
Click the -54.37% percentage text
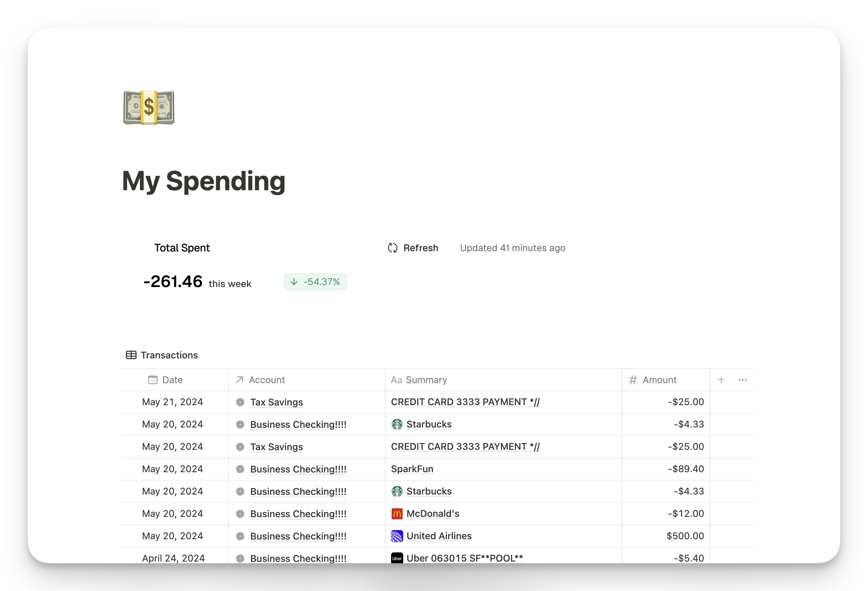pos(321,282)
